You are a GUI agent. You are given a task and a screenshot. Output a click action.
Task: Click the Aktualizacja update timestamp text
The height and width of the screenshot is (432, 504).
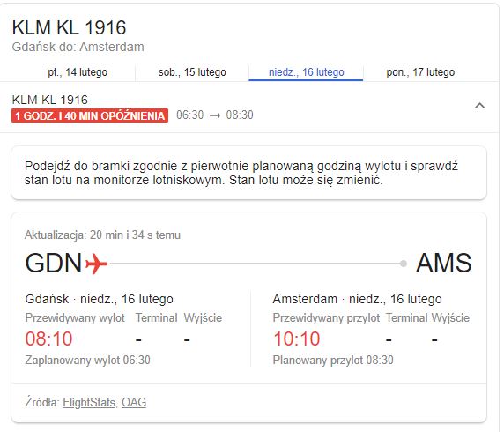tap(102, 235)
